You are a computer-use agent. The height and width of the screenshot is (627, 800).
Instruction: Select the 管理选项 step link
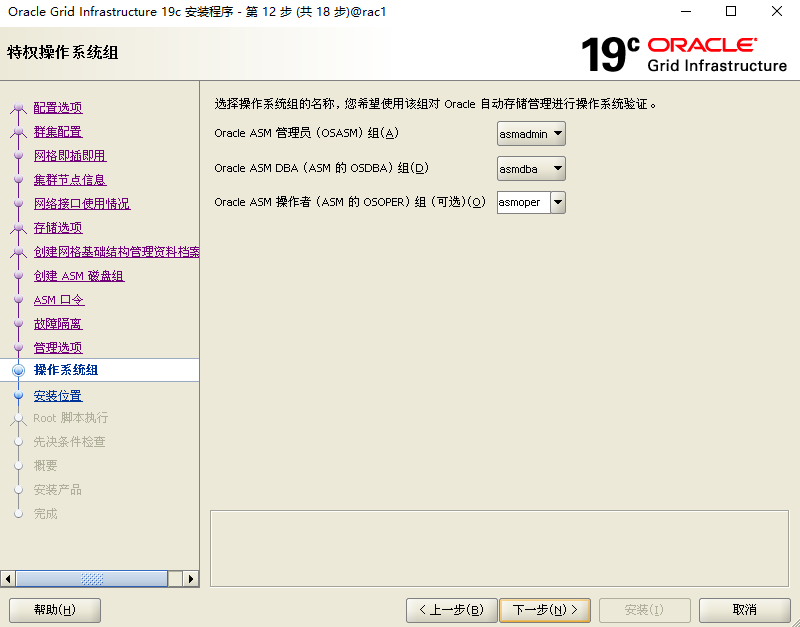58,348
